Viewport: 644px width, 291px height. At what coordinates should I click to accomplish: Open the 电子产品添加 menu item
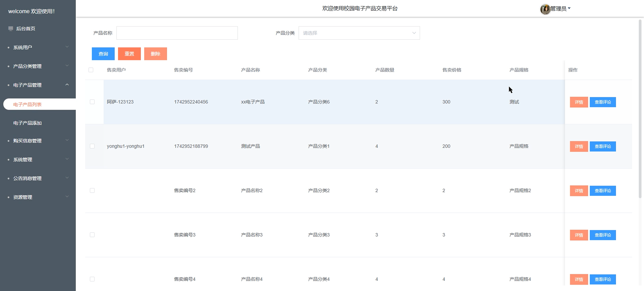pos(28,123)
